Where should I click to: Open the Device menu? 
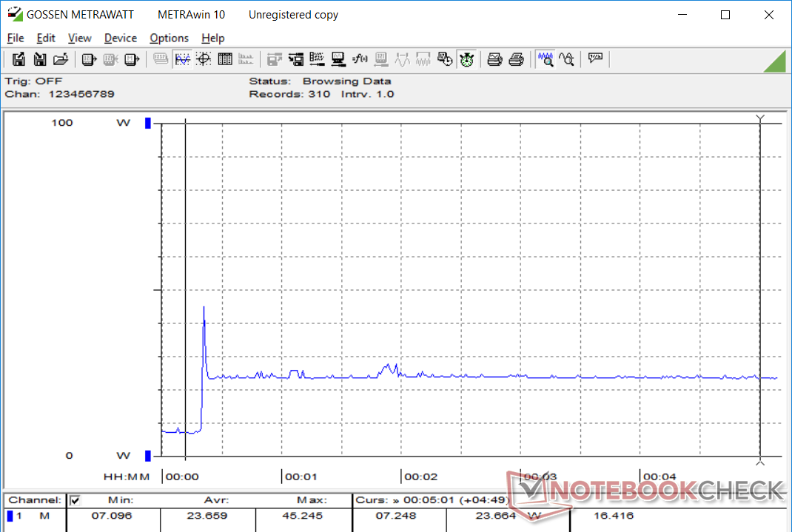tap(120, 38)
